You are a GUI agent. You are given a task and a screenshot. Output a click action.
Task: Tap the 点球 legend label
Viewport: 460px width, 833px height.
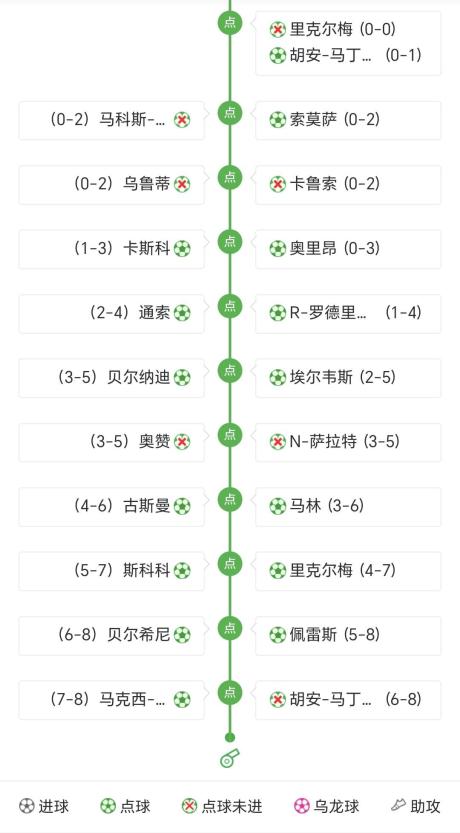pyautogui.click(x=135, y=806)
